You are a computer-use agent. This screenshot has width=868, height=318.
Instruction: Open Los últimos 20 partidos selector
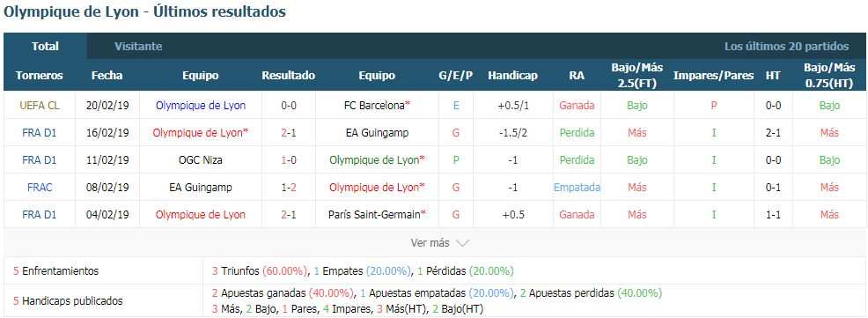[786, 47]
